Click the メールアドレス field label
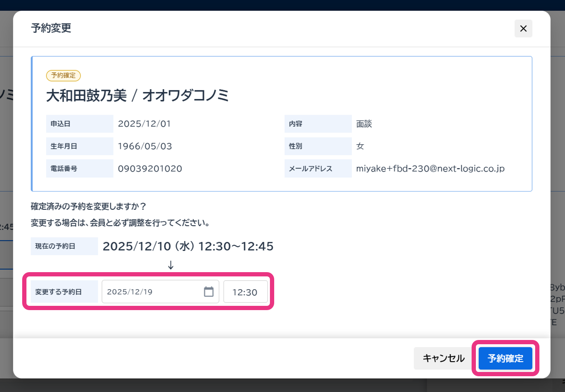This screenshot has width=565, height=392. pyautogui.click(x=310, y=168)
